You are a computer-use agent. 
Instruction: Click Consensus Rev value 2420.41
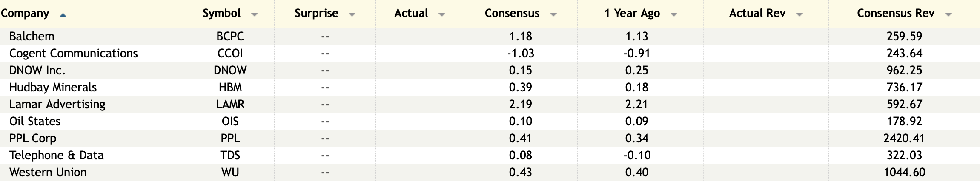point(904,139)
